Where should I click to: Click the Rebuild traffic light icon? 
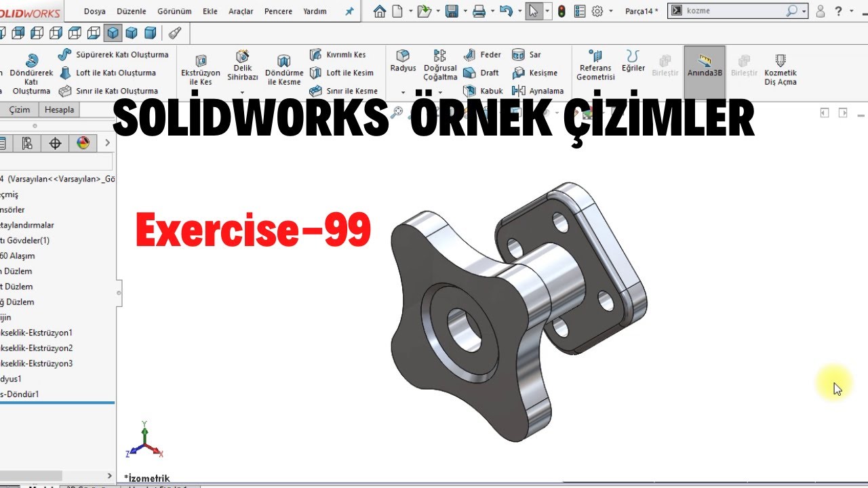click(561, 12)
